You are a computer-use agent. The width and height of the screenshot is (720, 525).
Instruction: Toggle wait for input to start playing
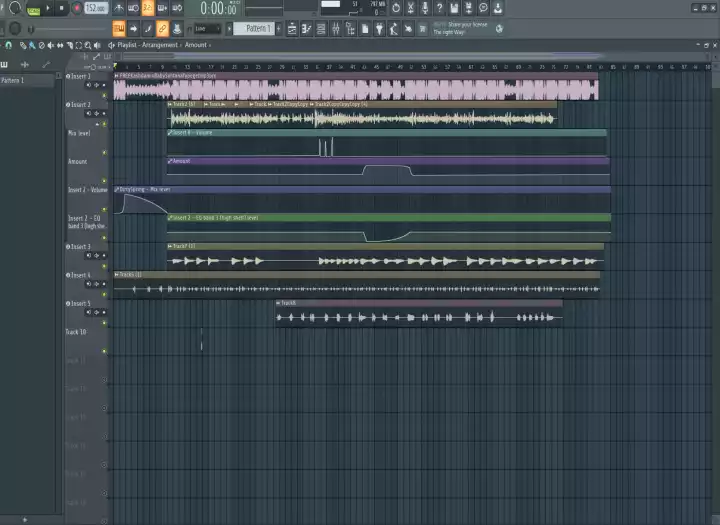point(133,8)
